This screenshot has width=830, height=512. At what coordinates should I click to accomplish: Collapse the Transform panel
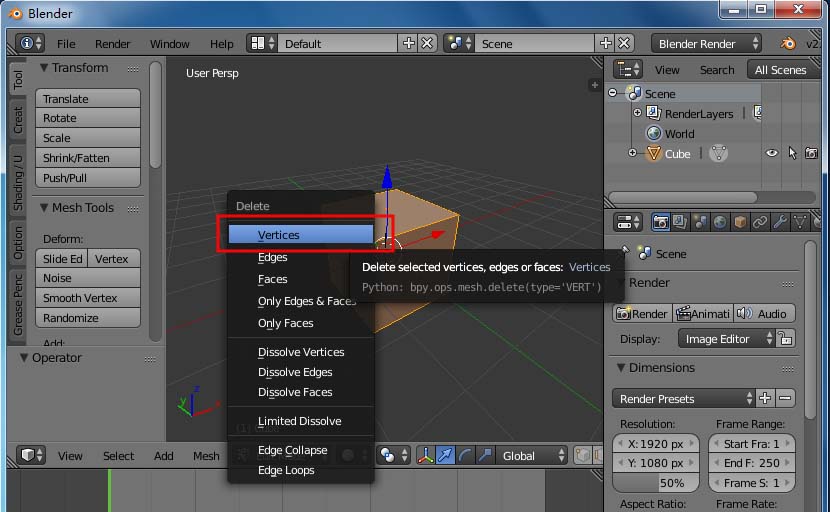(x=44, y=68)
